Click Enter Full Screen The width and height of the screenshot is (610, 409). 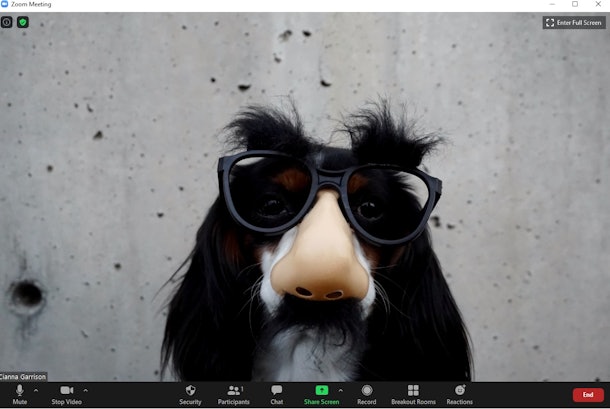[x=574, y=22]
